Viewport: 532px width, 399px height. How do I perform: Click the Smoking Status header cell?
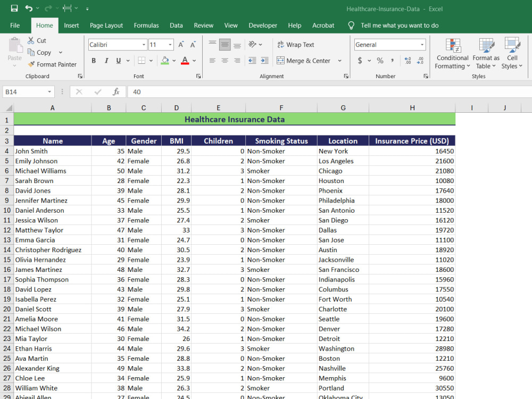[x=281, y=141]
